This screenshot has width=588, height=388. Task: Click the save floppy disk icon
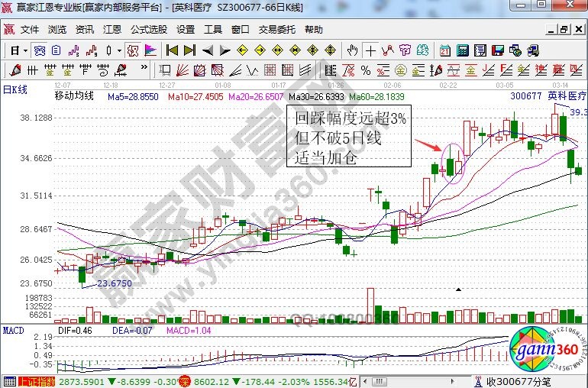tap(498, 50)
